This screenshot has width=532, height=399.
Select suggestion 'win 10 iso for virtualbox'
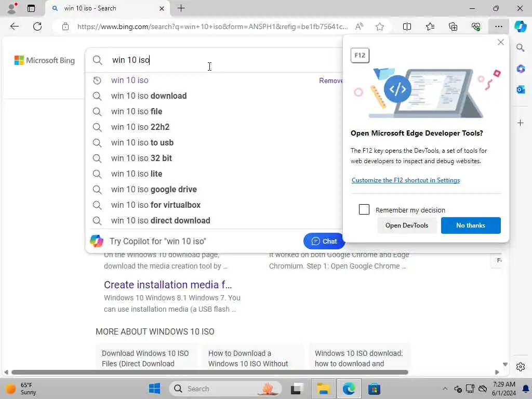(214, 205)
